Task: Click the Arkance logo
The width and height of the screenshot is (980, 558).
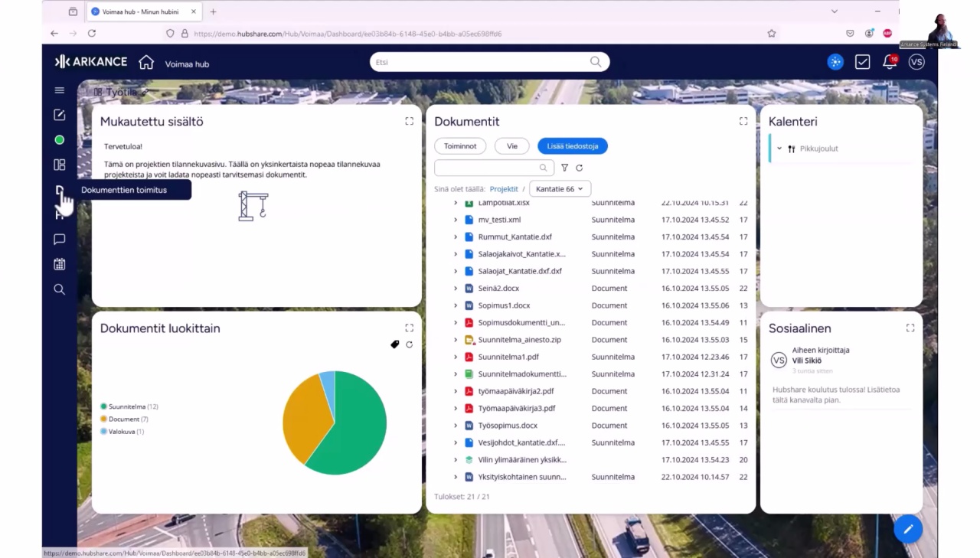Action: coord(91,62)
